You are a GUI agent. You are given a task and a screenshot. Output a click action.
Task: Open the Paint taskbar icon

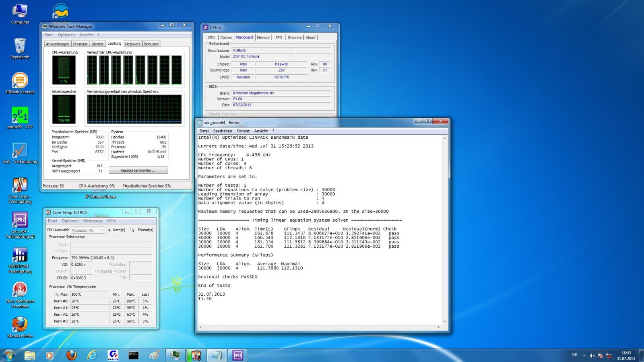click(x=155, y=355)
